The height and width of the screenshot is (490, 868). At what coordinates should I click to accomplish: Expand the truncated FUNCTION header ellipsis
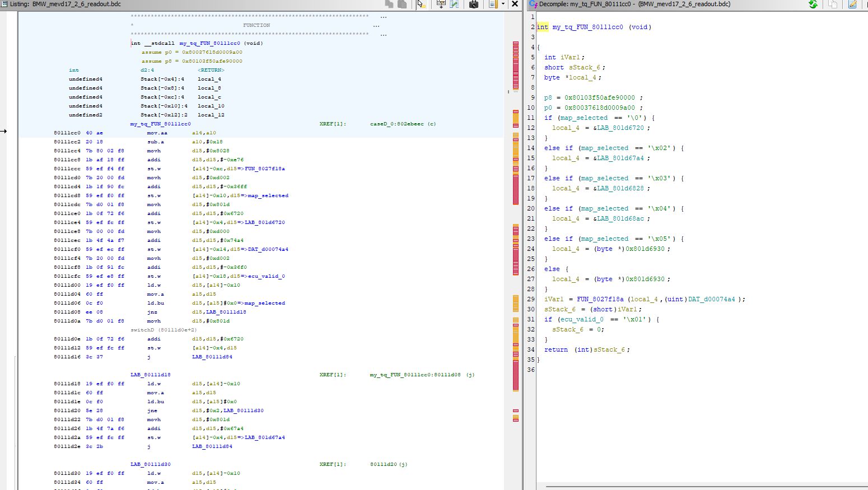[x=376, y=26]
